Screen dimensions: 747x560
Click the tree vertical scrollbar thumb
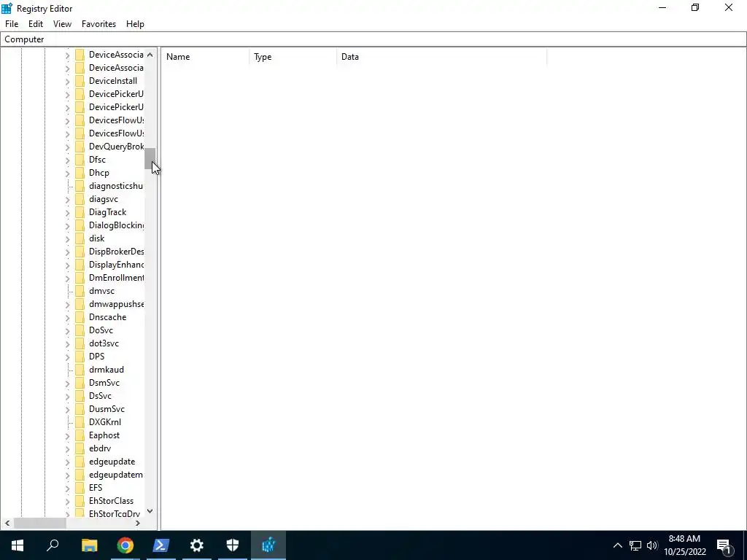click(x=150, y=158)
